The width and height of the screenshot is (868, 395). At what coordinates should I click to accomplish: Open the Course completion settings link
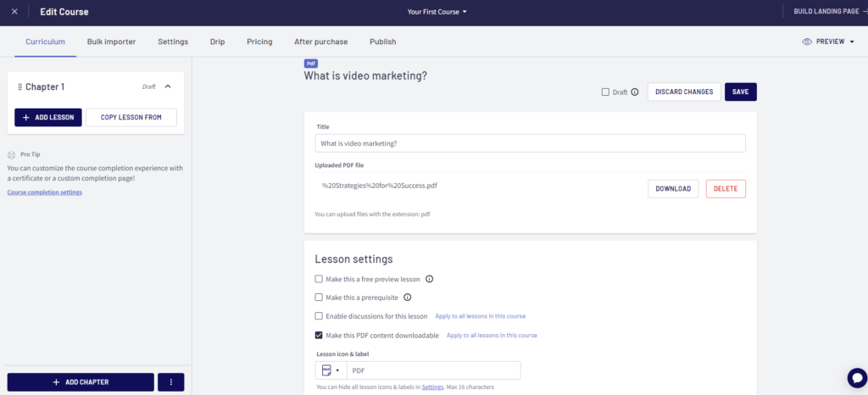pyautogui.click(x=45, y=192)
